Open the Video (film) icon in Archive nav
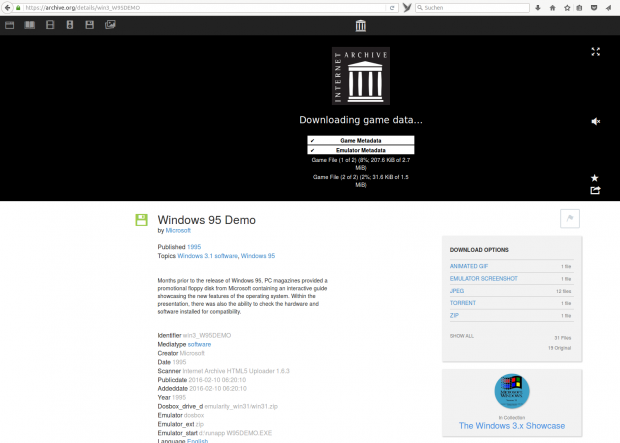This screenshot has width=620, height=443. [x=50, y=25]
